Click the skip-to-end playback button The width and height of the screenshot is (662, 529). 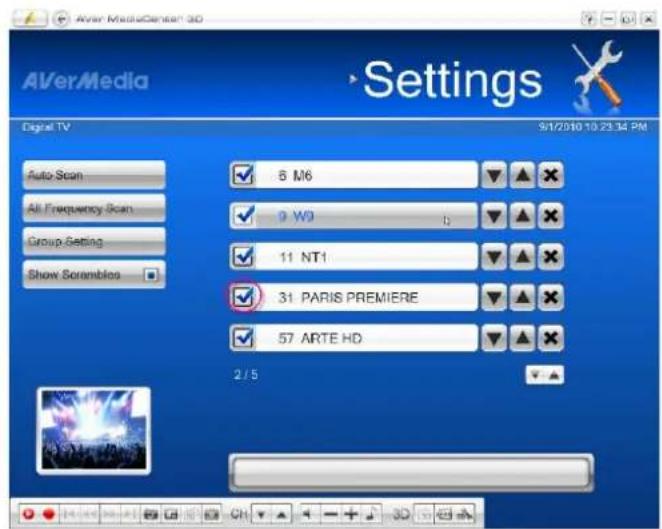click(130, 514)
